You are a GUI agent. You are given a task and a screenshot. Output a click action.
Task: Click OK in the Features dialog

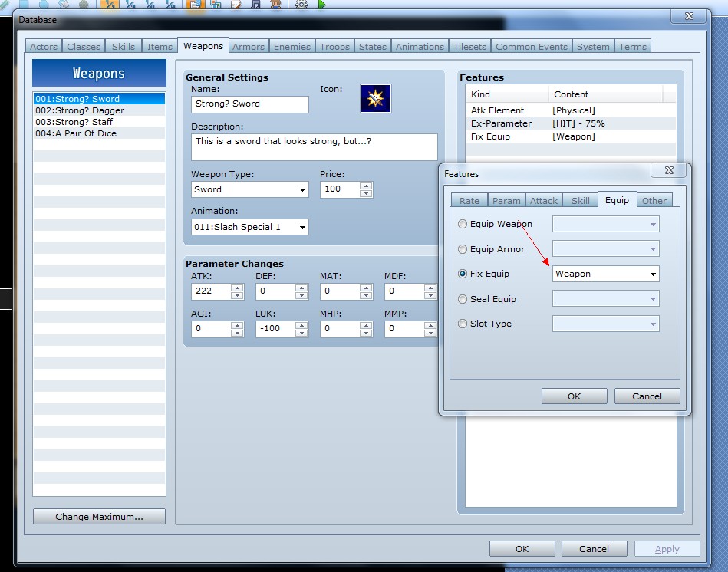pyautogui.click(x=575, y=396)
